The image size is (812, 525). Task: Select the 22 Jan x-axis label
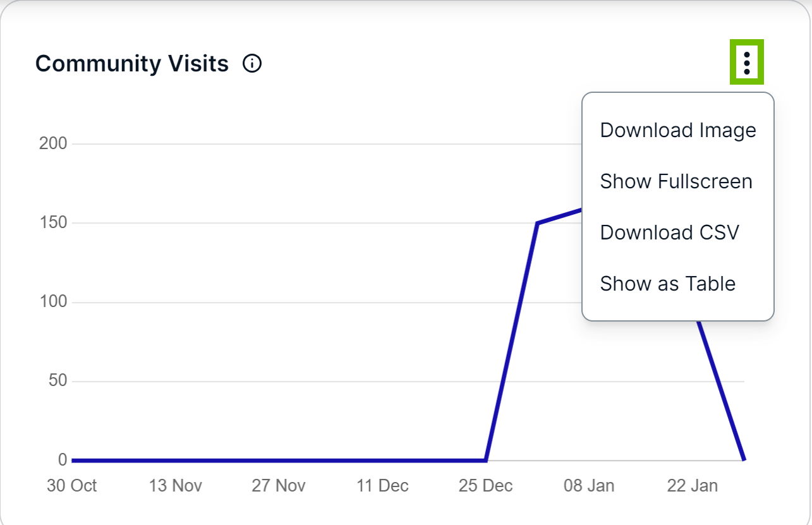pyautogui.click(x=693, y=486)
